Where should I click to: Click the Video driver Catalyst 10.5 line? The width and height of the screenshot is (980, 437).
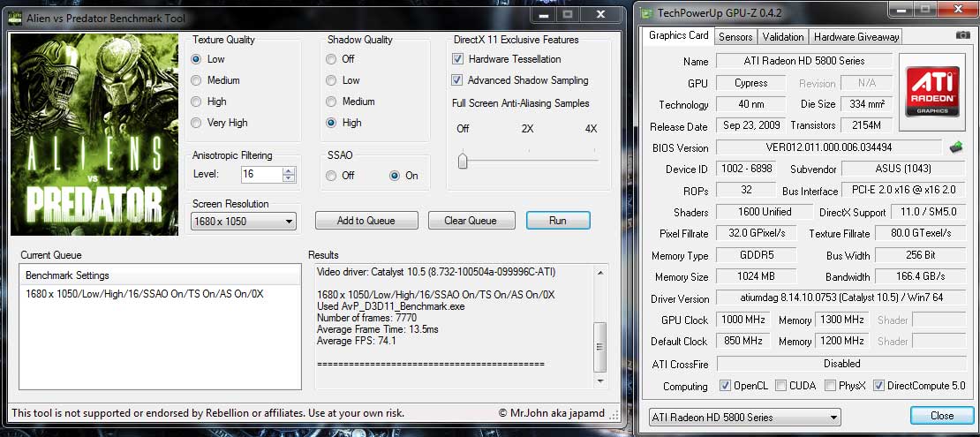435,272
